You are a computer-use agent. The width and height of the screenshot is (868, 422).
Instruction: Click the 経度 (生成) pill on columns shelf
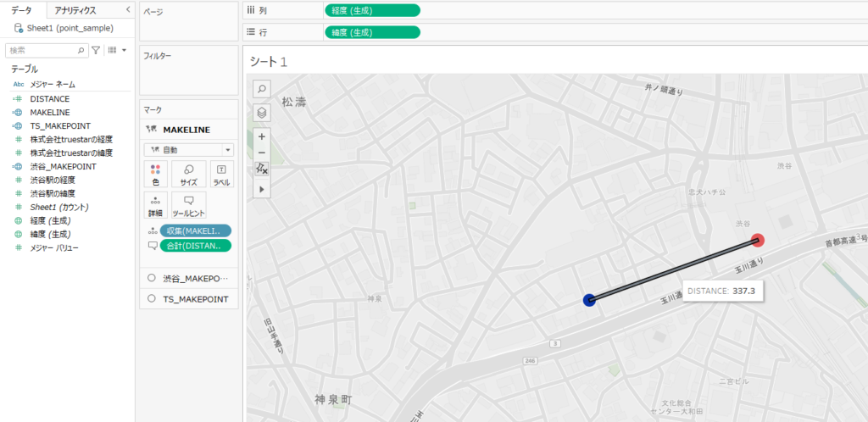[371, 10]
